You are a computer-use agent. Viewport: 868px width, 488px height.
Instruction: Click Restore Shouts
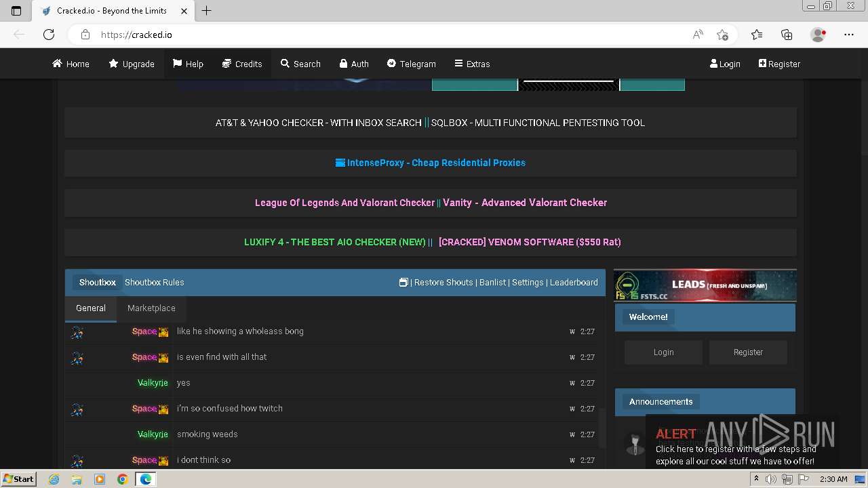(x=443, y=283)
